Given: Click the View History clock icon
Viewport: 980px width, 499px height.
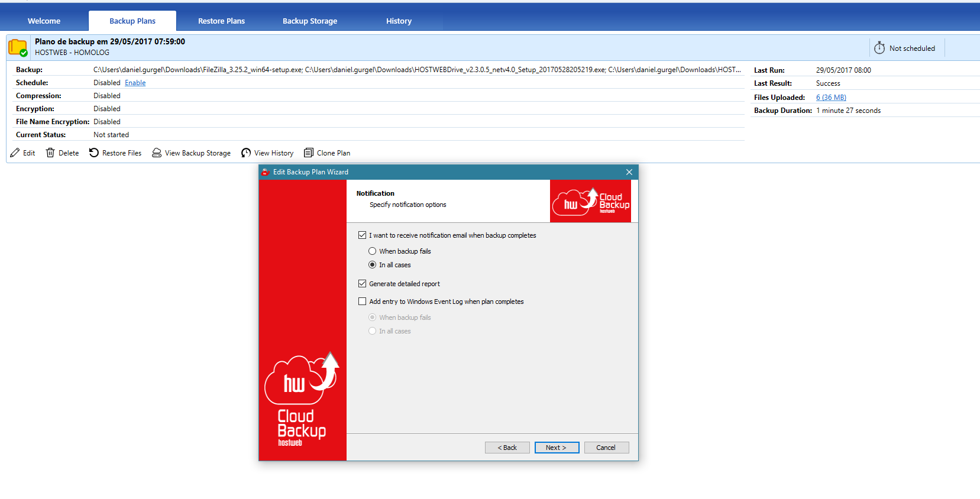Looking at the screenshot, I should pyautogui.click(x=246, y=153).
